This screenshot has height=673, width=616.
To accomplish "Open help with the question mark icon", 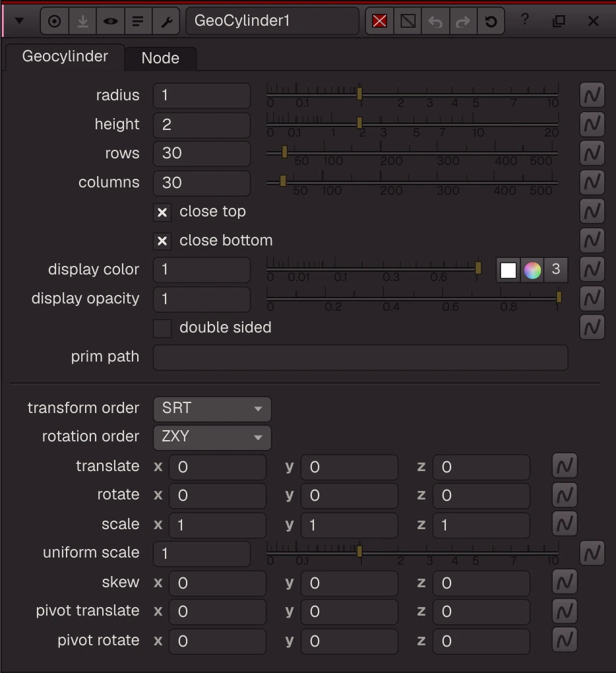I will click(524, 20).
